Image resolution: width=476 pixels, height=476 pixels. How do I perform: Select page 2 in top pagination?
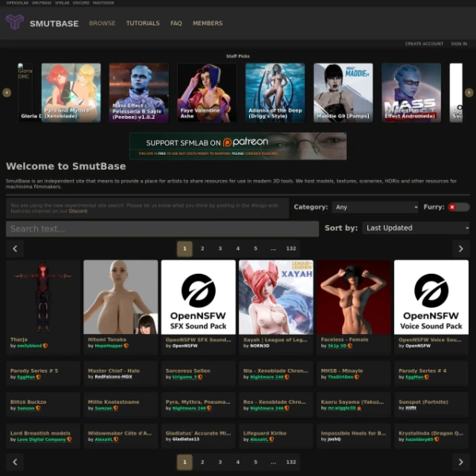(x=202, y=248)
